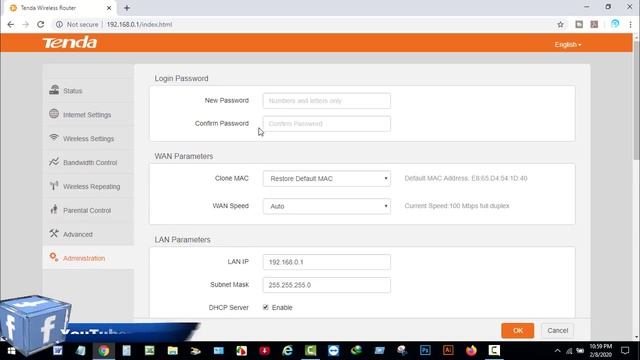Open TeamViewer from the taskbar

(333, 351)
